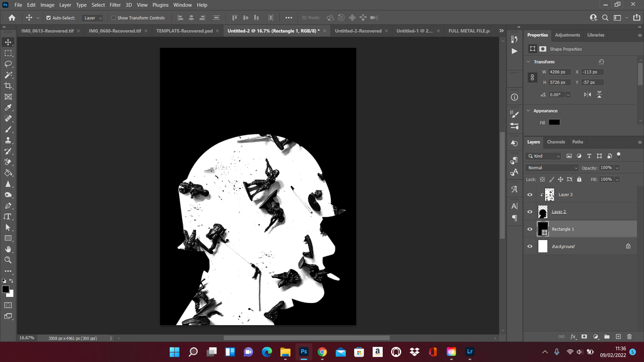Open layer filter Kind dropdown
This screenshot has width=644, height=362.
click(543, 156)
